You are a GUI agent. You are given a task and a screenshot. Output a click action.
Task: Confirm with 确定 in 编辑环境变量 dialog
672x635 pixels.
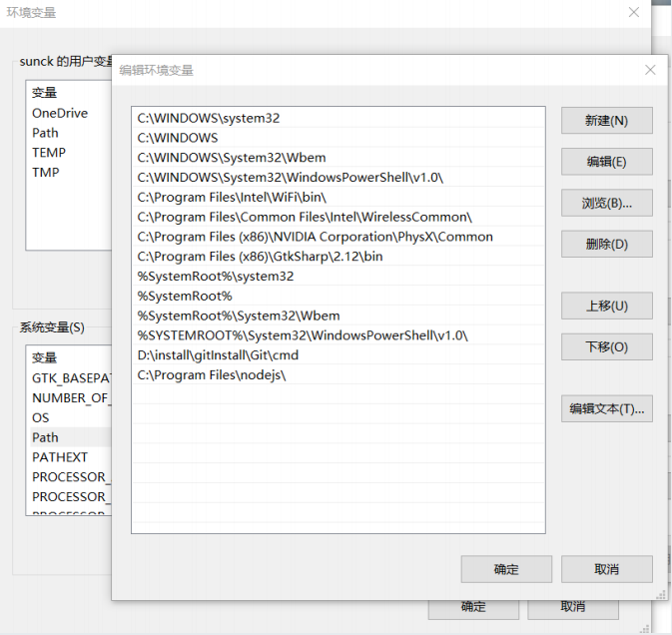point(506,569)
